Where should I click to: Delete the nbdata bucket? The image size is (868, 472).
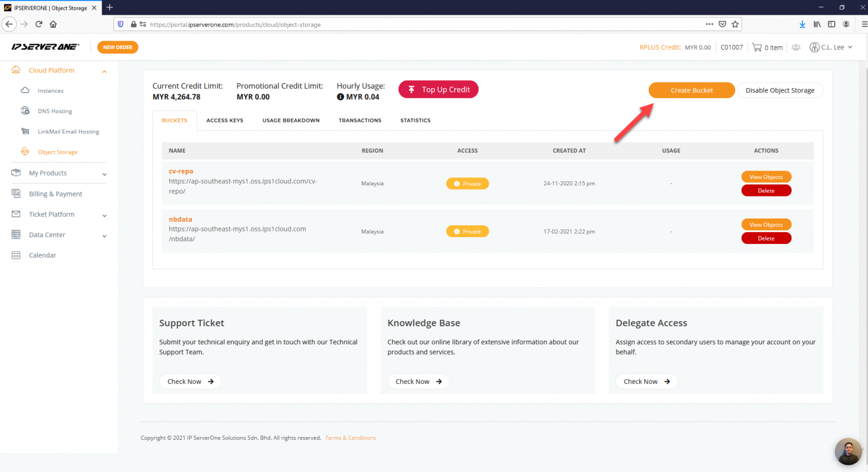(766, 238)
